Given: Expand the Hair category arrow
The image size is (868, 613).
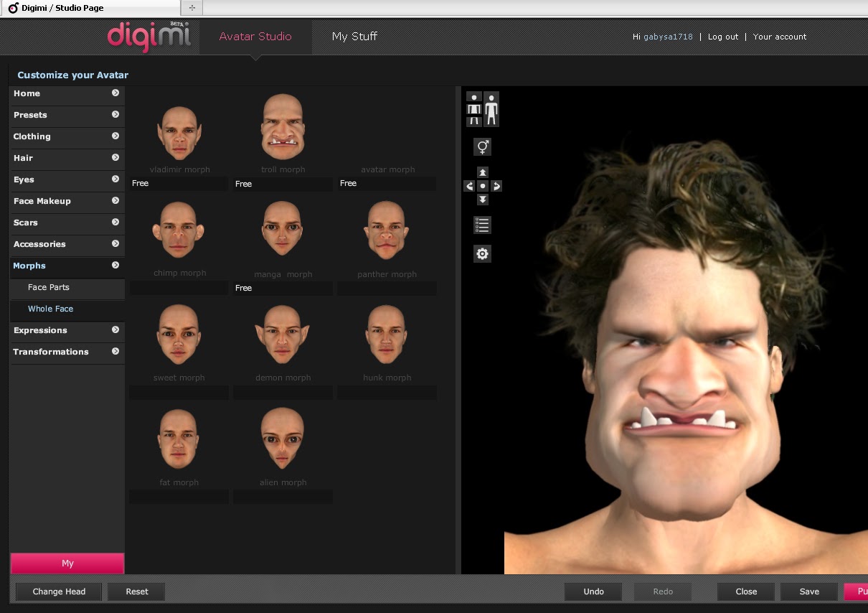Looking at the screenshot, I should 115,157.
